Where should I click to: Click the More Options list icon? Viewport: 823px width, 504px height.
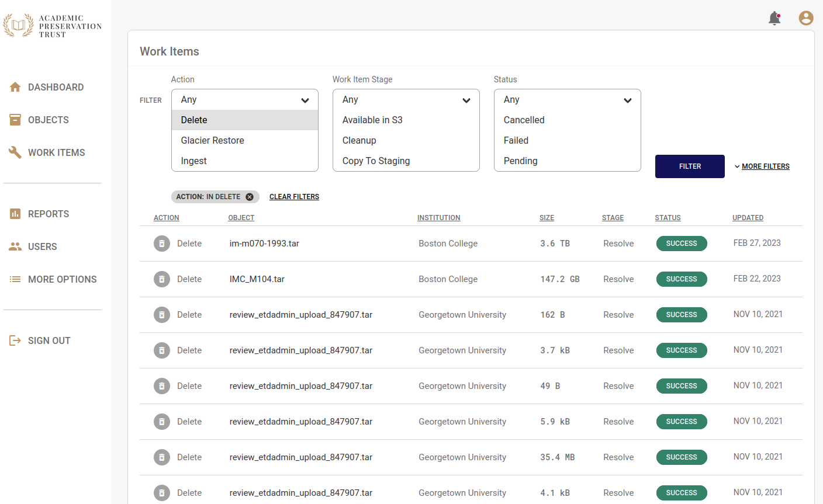point(15,279)
